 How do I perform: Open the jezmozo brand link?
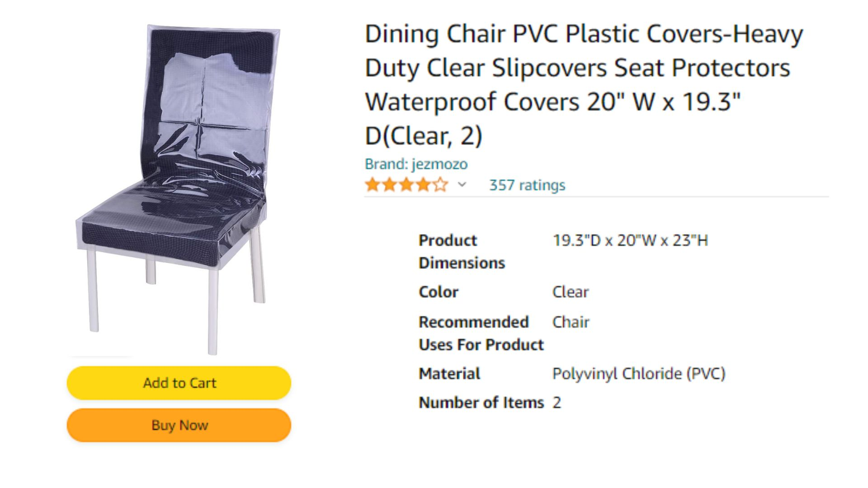coord(416,164)
